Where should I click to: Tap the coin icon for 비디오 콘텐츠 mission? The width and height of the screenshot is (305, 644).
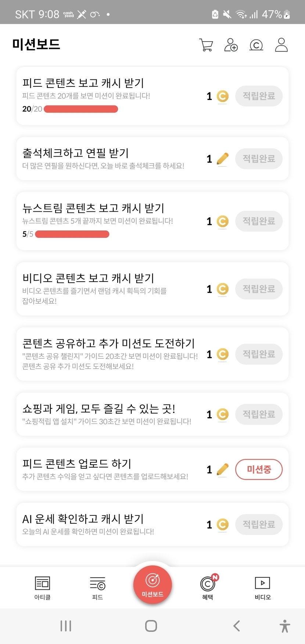click(x=223, y=289)
